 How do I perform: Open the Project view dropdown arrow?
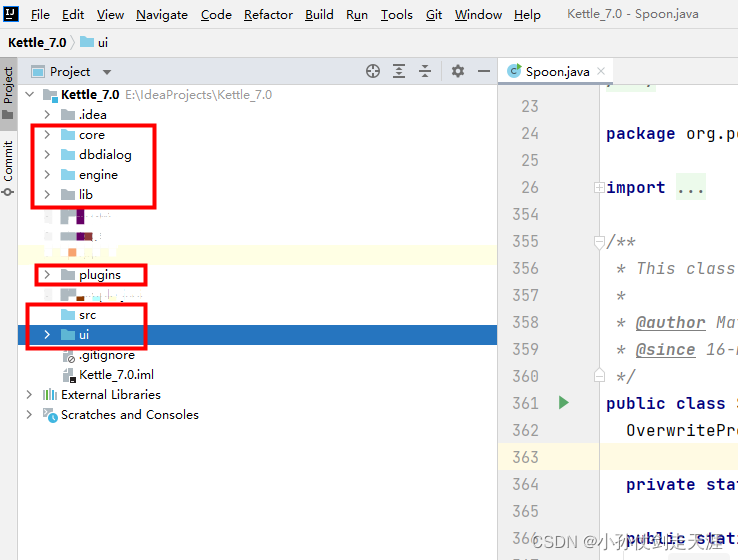pos(107,72)
